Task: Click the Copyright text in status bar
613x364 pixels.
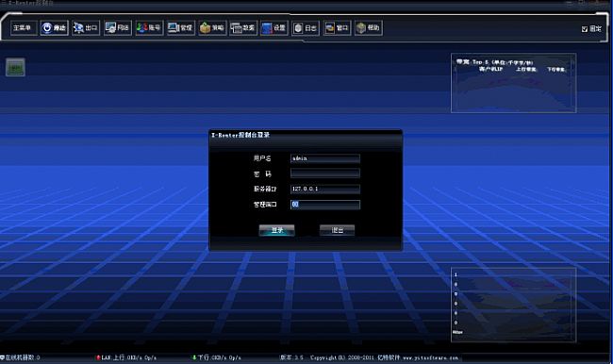Action: click(x=384, y=357)
